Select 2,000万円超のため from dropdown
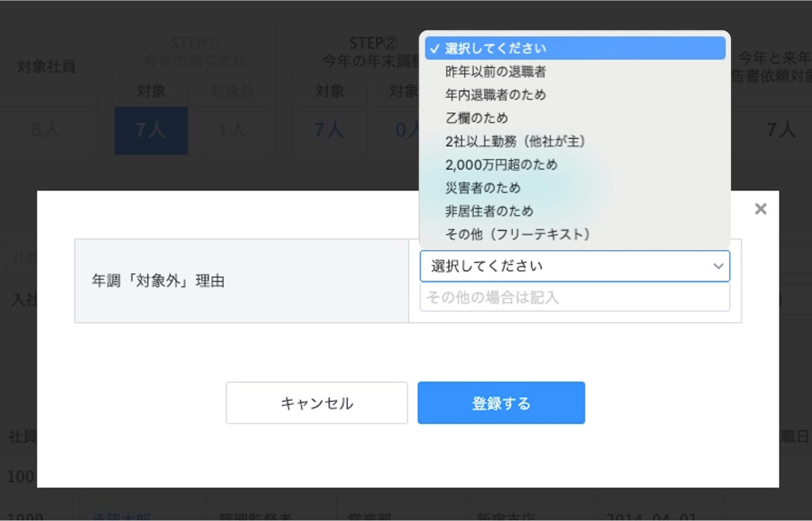Screen dimensions: 812x521 (x=501, y=165)
